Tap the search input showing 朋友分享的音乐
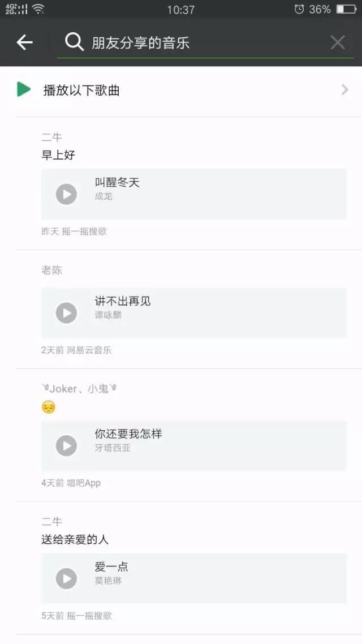Screen dimensions: 362x644 (x=170, y=42)
